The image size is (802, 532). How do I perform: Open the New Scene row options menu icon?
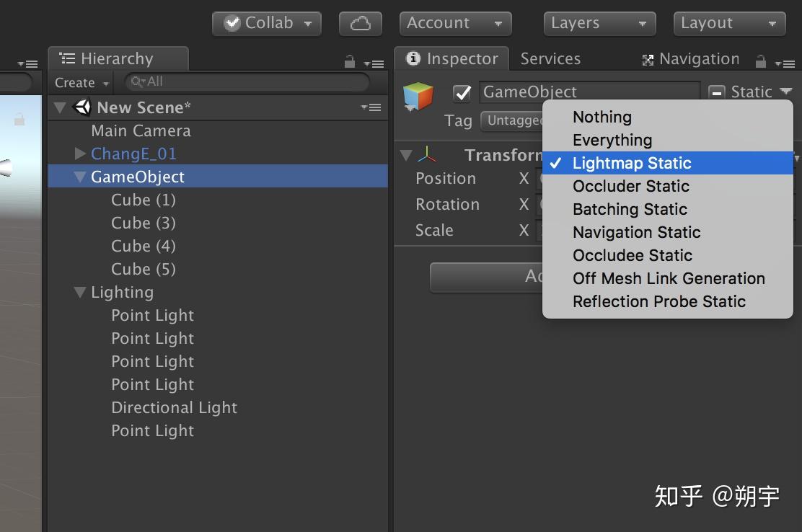(371, 107)
